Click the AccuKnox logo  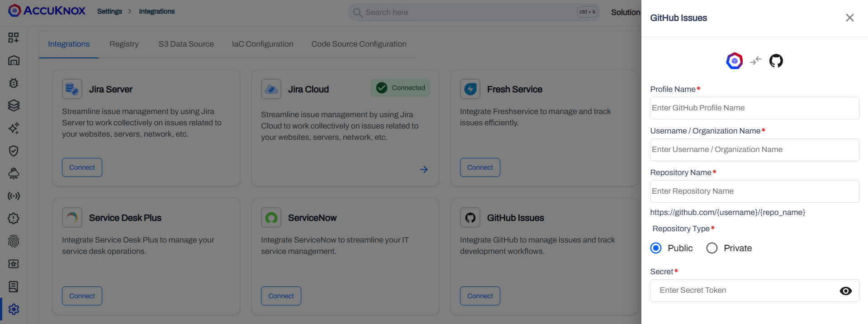[x=47, y=11]
